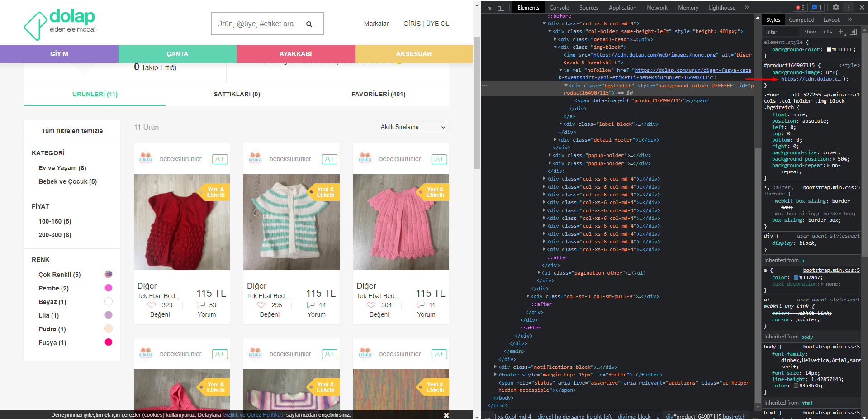
Task: Collapse the col-holder same-height-left div node
Action: coord(550,31)
